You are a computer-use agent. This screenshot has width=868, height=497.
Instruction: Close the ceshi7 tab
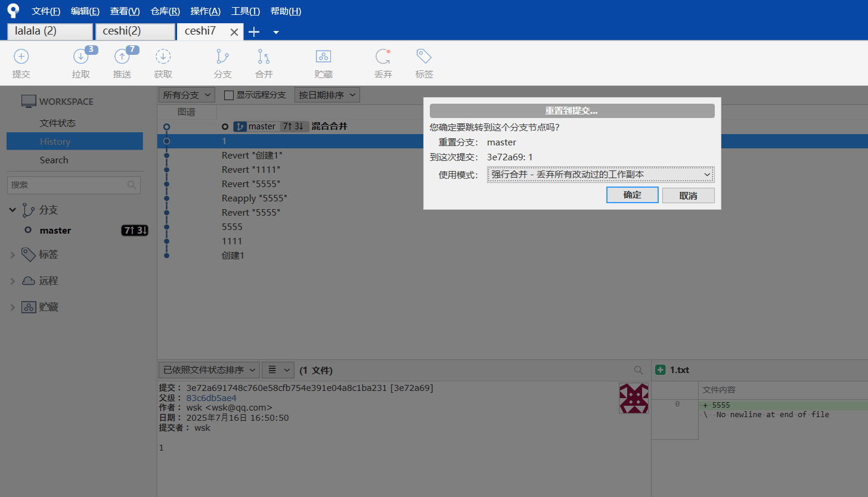(234, 32)
